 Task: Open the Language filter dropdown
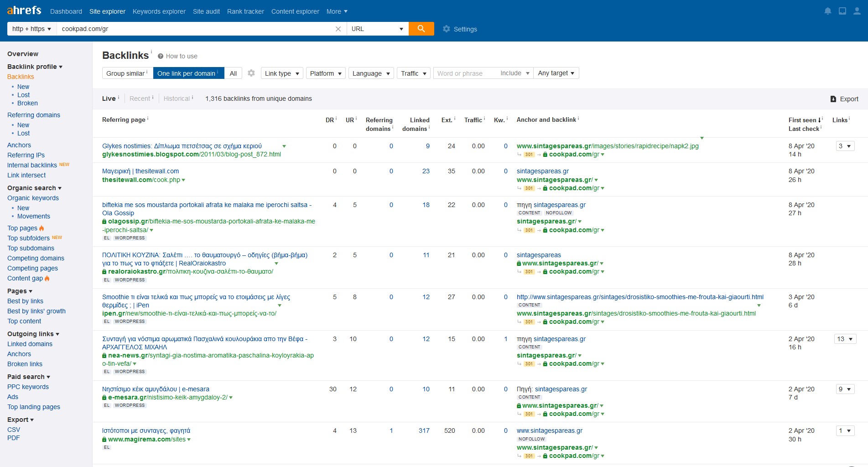371,73
